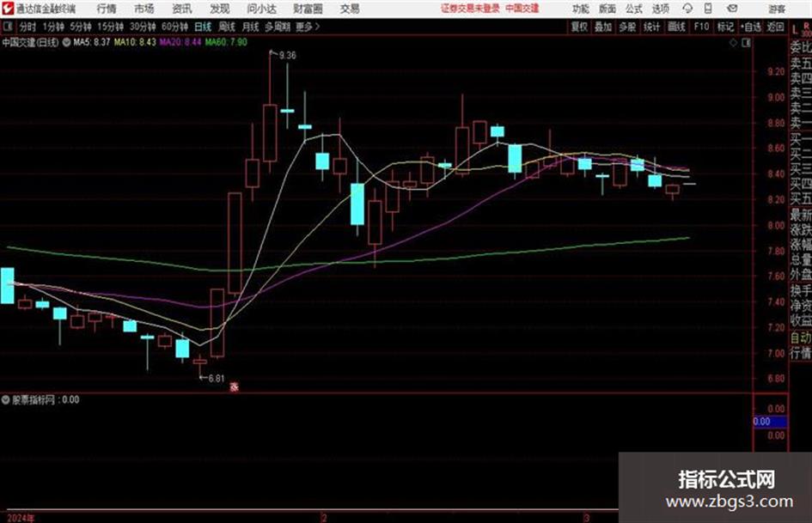
Task: Switch to the 5分钟 period
Action: pos(80,27)
